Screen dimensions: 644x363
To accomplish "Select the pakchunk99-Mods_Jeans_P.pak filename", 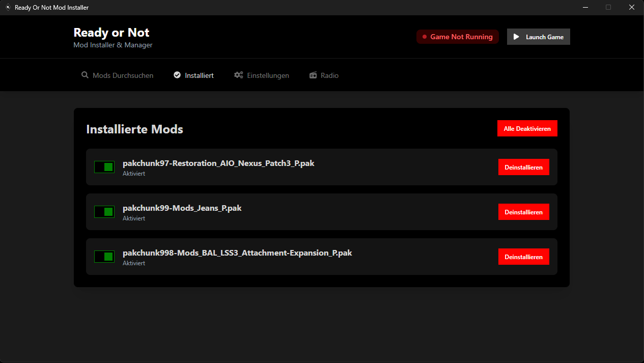I will click(x=182, y=208).
